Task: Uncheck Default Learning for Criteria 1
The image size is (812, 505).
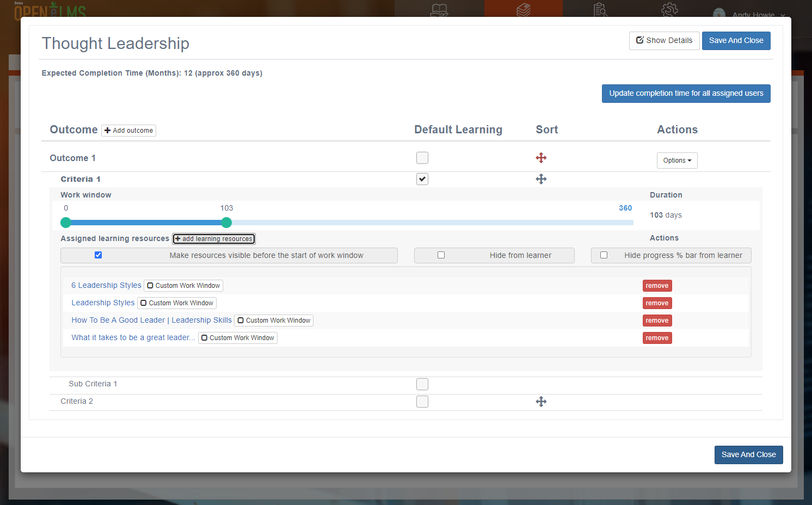Action: tap(422, 179)
